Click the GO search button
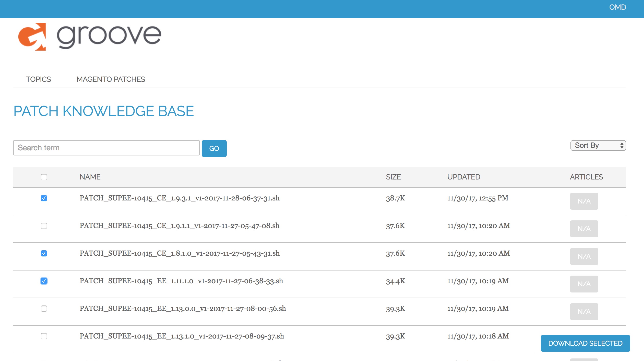The image size is (644, 361). pyautogui.click(x=214, y=149)
